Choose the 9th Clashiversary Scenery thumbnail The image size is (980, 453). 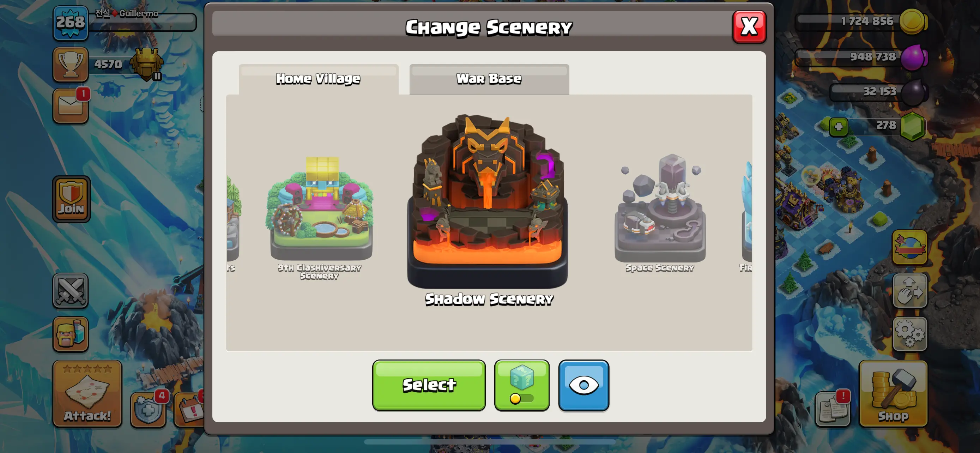[320, 218]
